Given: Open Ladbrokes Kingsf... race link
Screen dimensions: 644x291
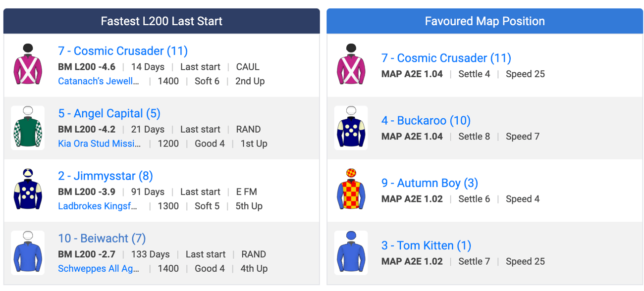Looking at the screenshot, I should (98, 206).
